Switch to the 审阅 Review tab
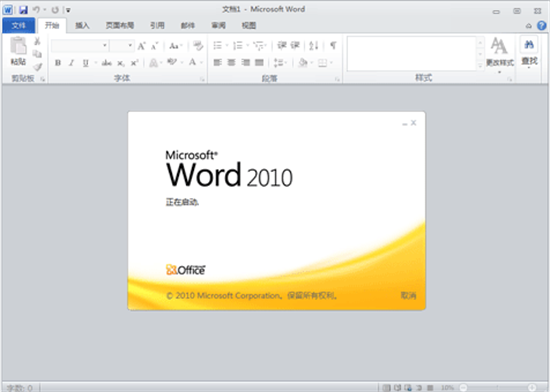This screenshot has width=550, height=392. pos(218,25)
